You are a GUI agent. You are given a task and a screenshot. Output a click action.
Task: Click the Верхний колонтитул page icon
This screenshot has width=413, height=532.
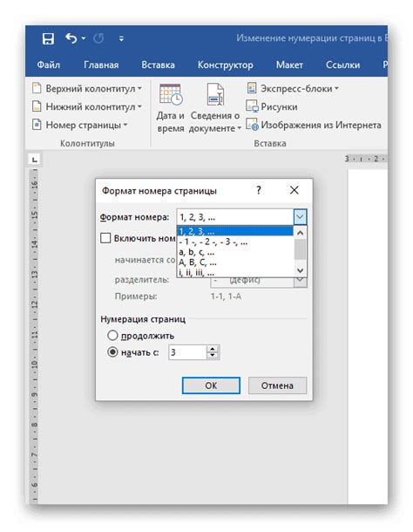click(x=37, y=88)
